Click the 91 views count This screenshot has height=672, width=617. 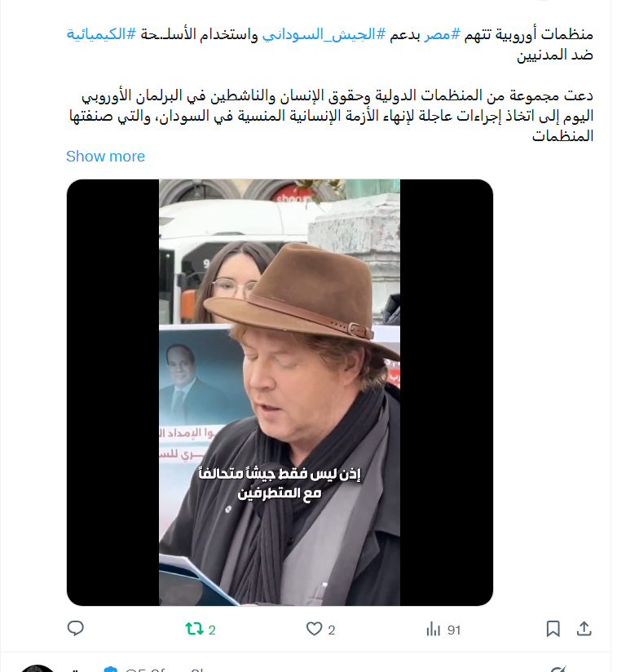click(x=454, y=630)
